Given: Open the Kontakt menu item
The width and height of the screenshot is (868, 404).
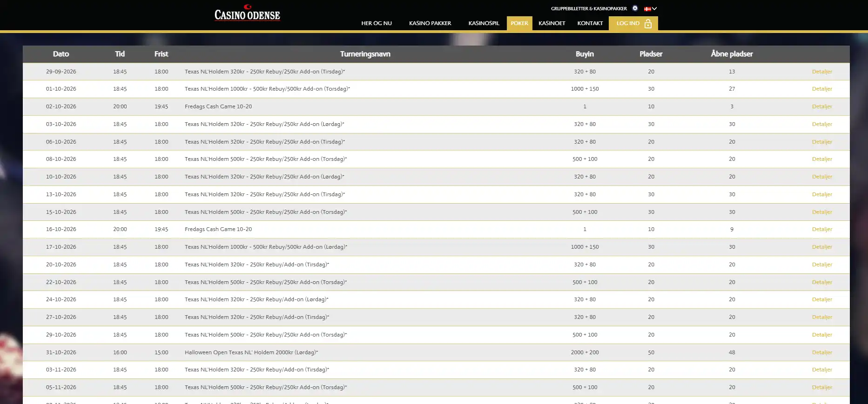Looking at the screenshot, I should coord(590,23).
